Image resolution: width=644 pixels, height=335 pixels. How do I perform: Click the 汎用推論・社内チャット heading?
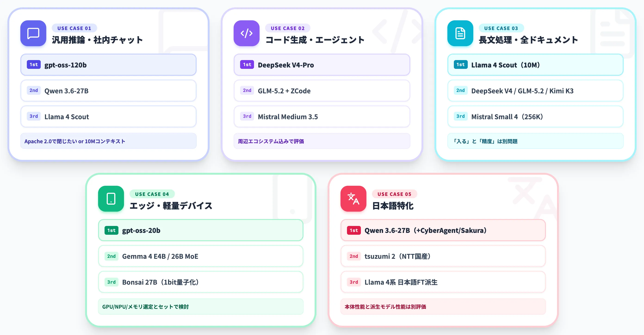tap(97, 40)
